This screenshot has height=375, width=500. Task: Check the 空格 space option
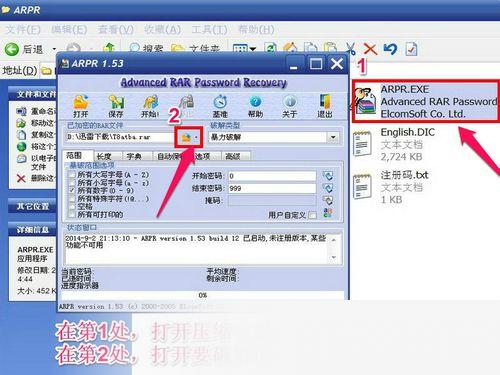point(72,207)
